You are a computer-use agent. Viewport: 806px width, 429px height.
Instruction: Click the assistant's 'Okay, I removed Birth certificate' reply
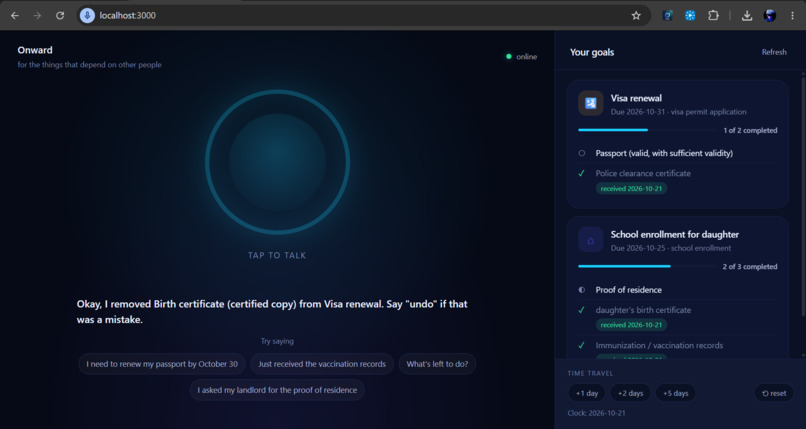pyautogui.click(x=272, y=312)
